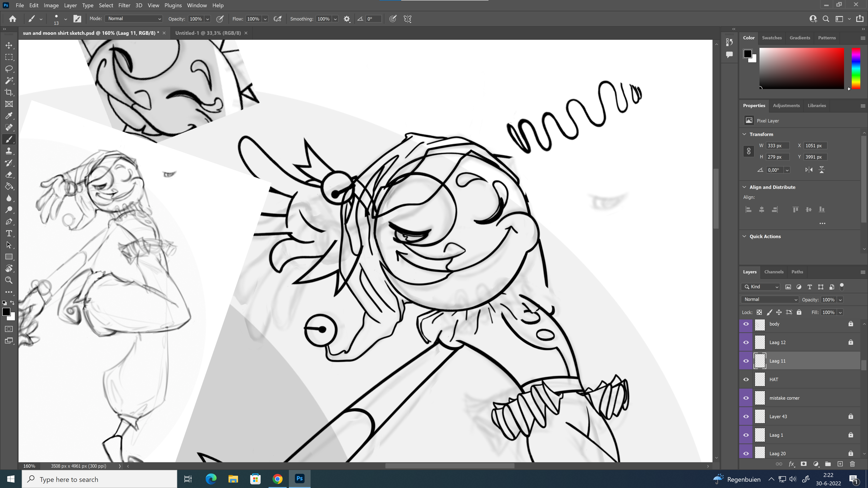Select the Eyedropper tool

coord(9,116)
